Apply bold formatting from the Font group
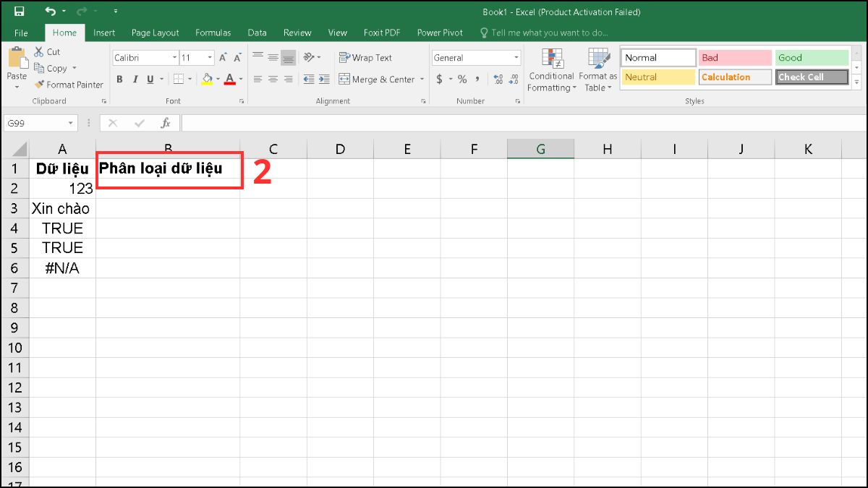Viewport: 868px width, 488px height. pos(119,80)
